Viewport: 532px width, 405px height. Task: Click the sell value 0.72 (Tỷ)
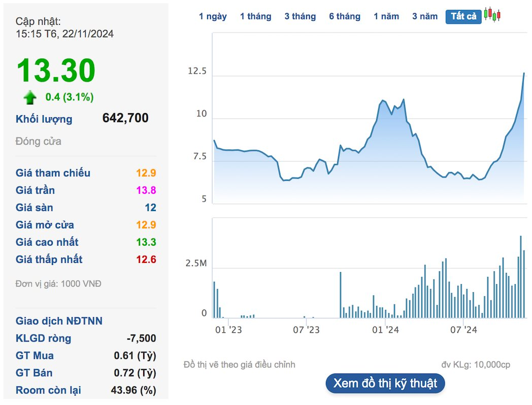point(135,373)
